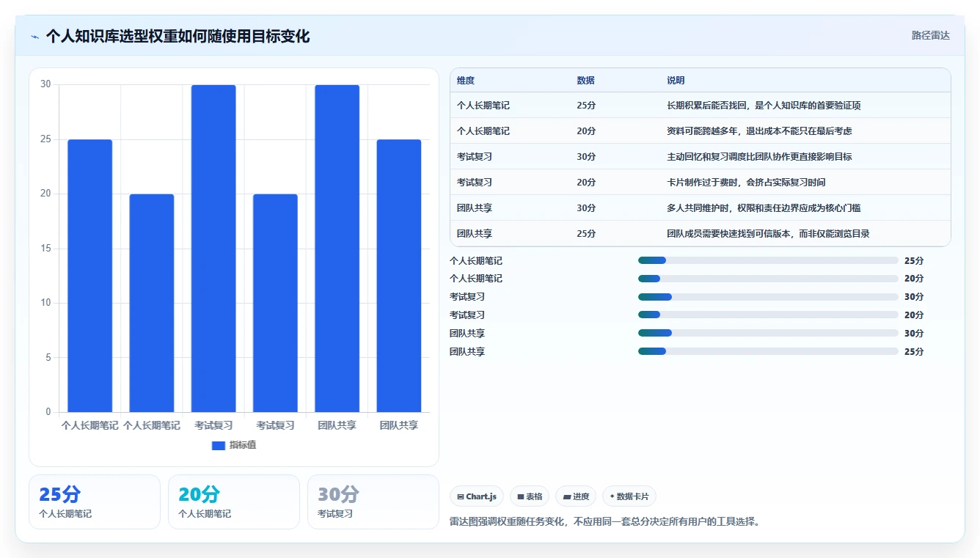The height and width of the screenshot is (558, 980).
Task: Click the 个人长期笔记 progress bar showing 20分
Action: point(768,279)
